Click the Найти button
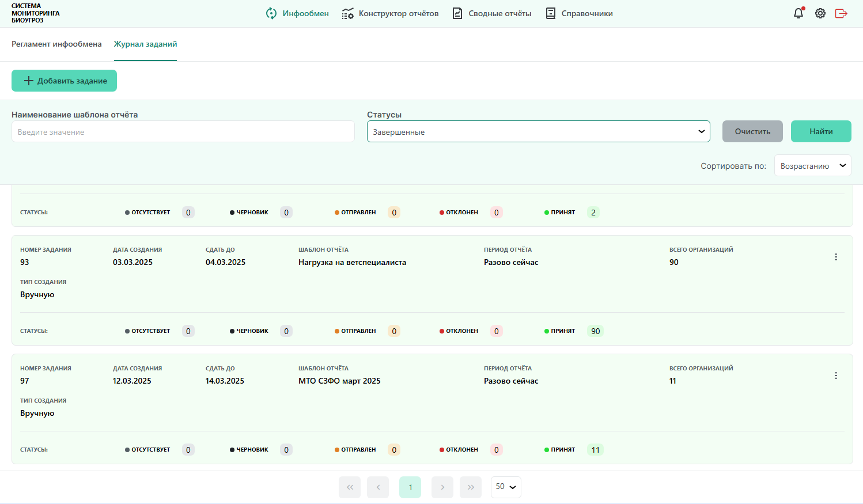The height and width of the screenshot is (504, 863). (x=821, y=131)
